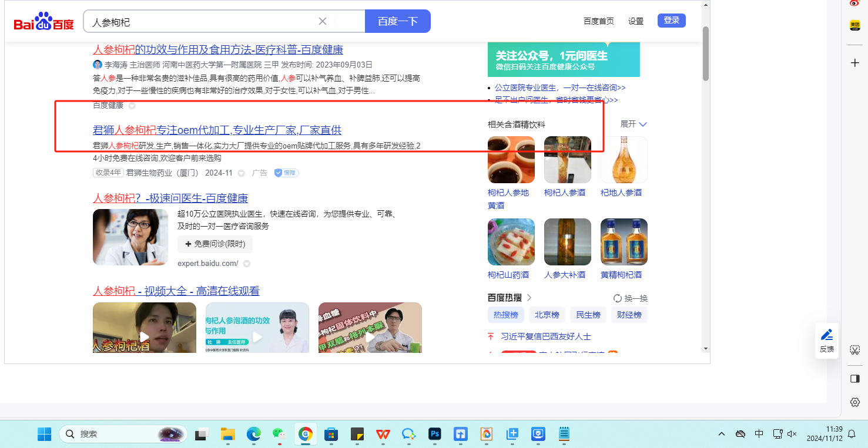The height and width of the screenshot is (448, 868).
Task: Open the notepad app on taskbar
Action: (x=564, y=434)
